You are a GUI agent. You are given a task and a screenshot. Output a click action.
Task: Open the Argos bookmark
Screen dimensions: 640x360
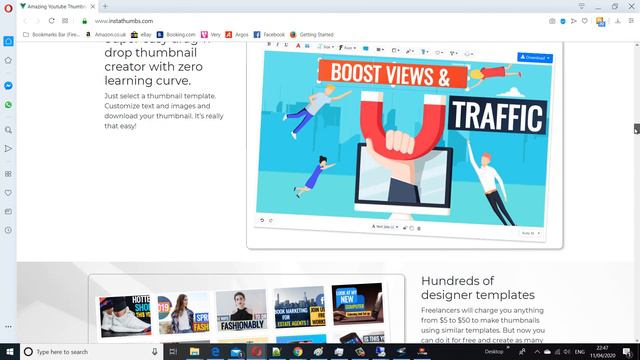coord(237,35)
